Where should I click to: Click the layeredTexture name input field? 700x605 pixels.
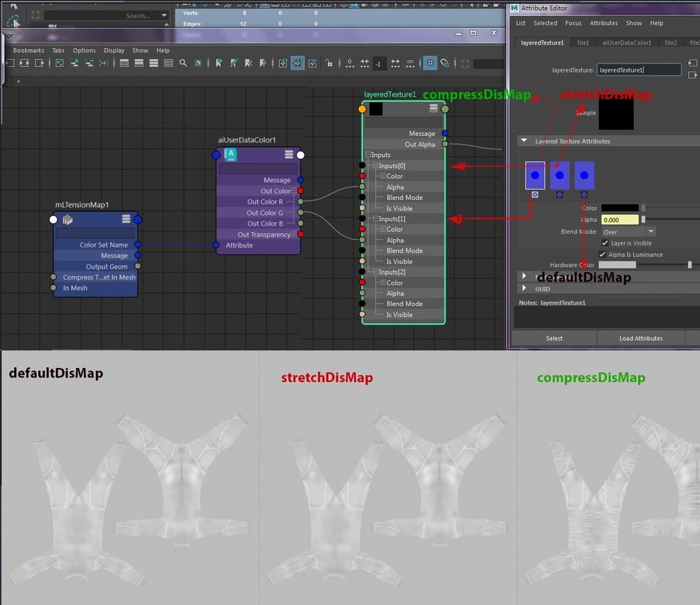[x=639, y=70]
